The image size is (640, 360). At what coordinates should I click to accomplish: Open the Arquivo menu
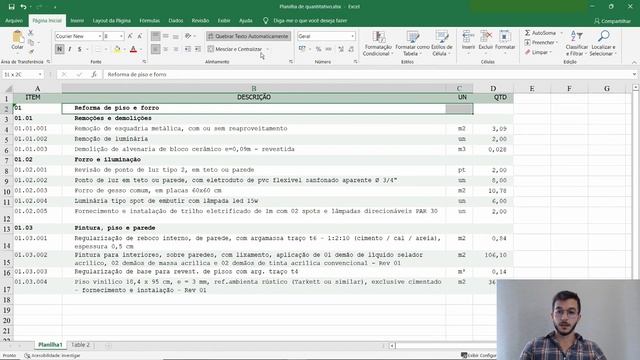coord(14,20)
